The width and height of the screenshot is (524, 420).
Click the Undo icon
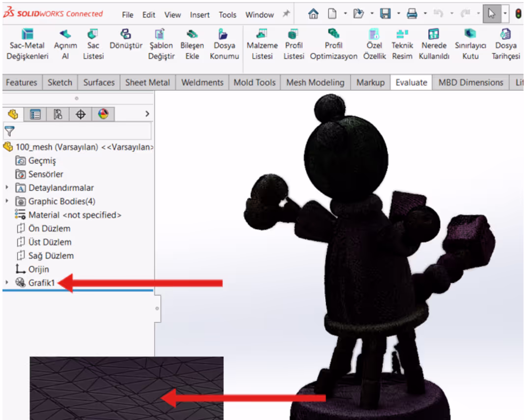(x=438, y=14)
